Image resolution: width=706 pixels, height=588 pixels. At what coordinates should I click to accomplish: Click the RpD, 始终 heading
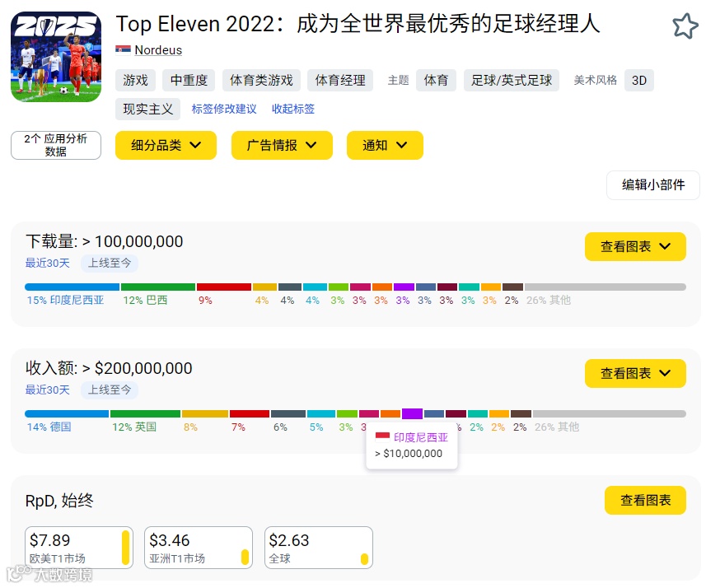click(59, 501)
